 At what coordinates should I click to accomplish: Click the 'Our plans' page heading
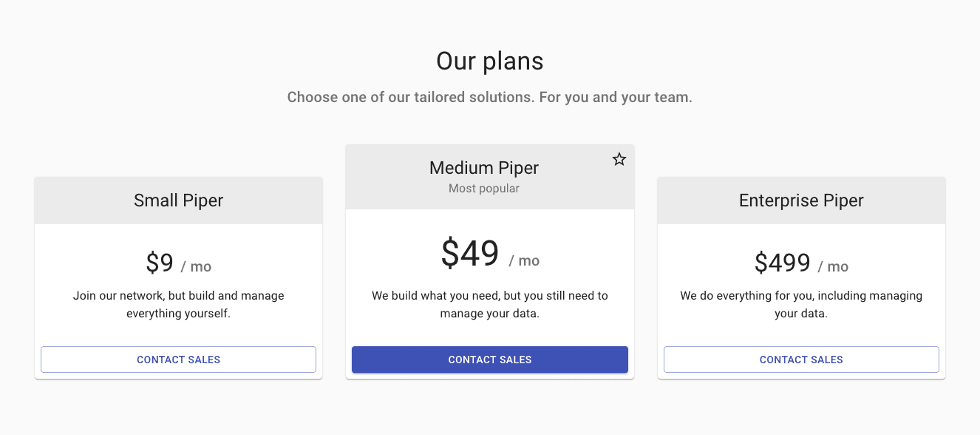(x=490, y=61)
